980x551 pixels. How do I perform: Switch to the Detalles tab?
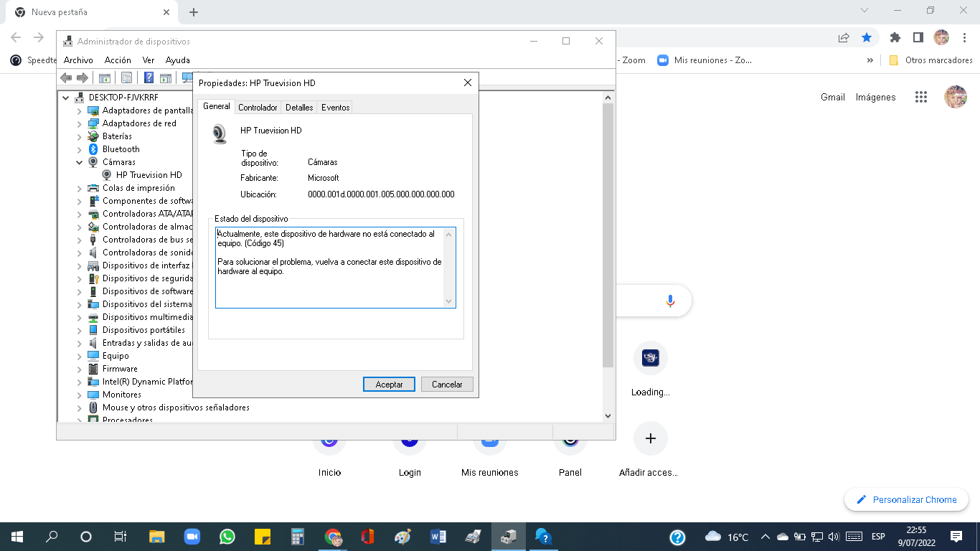[299, 108]
